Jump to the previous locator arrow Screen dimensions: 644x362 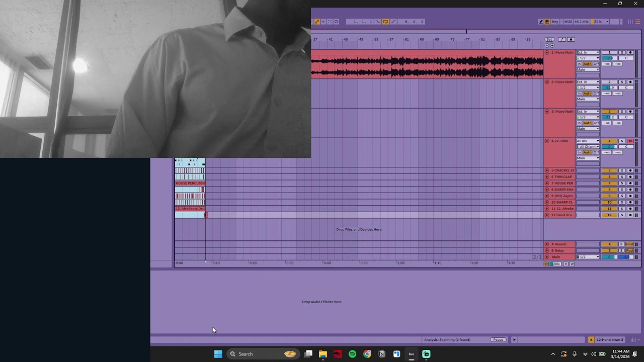(547, 45)
